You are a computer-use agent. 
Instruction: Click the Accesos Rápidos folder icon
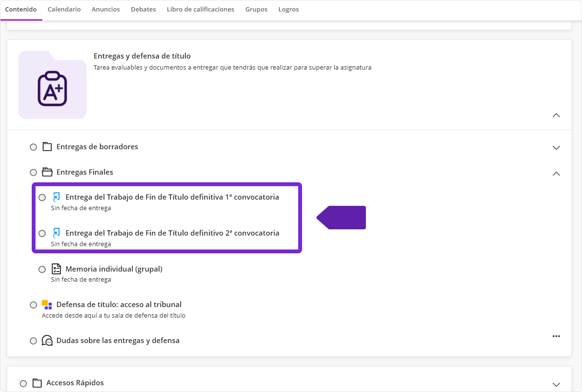point(37,383)
